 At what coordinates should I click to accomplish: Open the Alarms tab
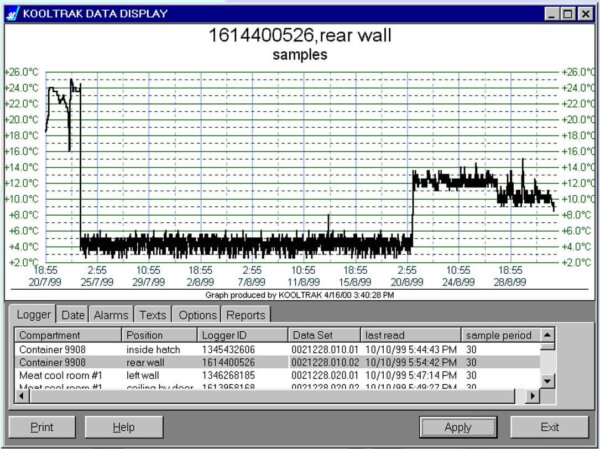pos(111,315)
